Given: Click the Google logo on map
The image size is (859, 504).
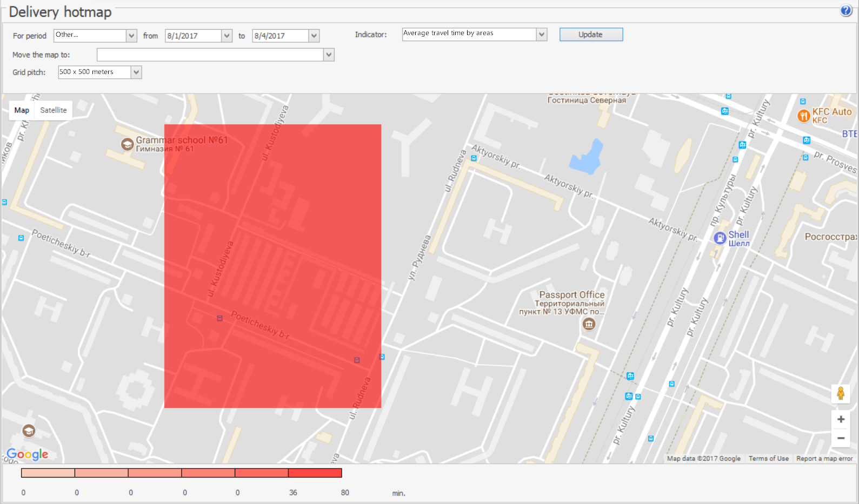Looking at the screenshot, I should click(x=28, y=454).
